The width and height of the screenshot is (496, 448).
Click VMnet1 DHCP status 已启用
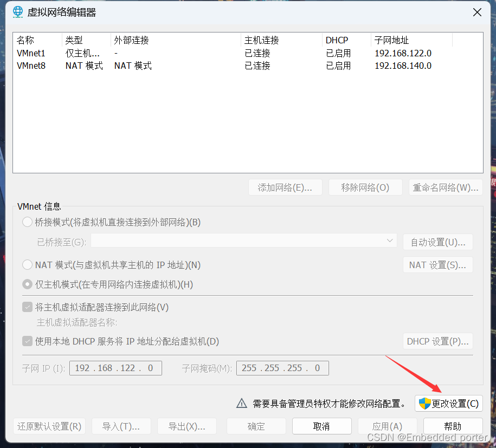[x=338, y=53]
